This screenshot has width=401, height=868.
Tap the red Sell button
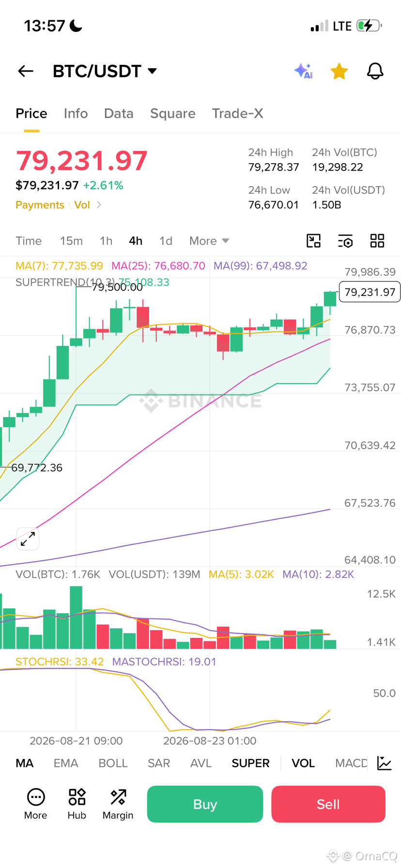[x=328, y=804]
